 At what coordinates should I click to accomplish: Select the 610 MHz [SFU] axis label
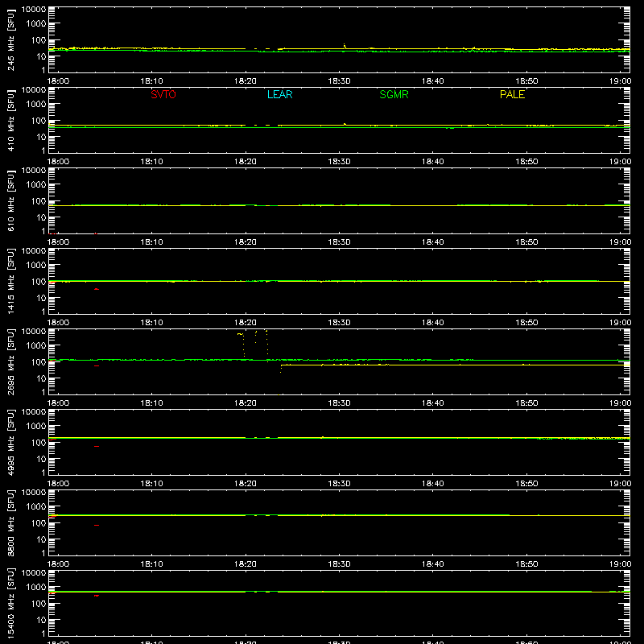click(x=11, y=200)
